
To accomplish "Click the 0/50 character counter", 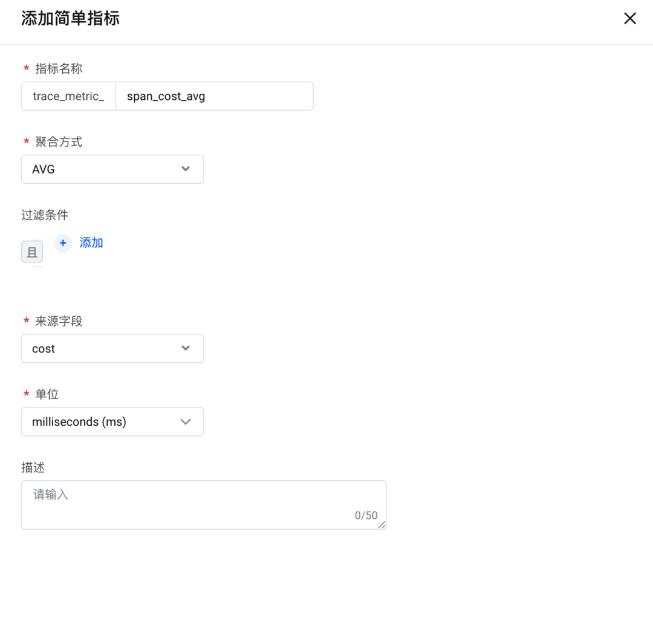I will [x=366, y=515].
